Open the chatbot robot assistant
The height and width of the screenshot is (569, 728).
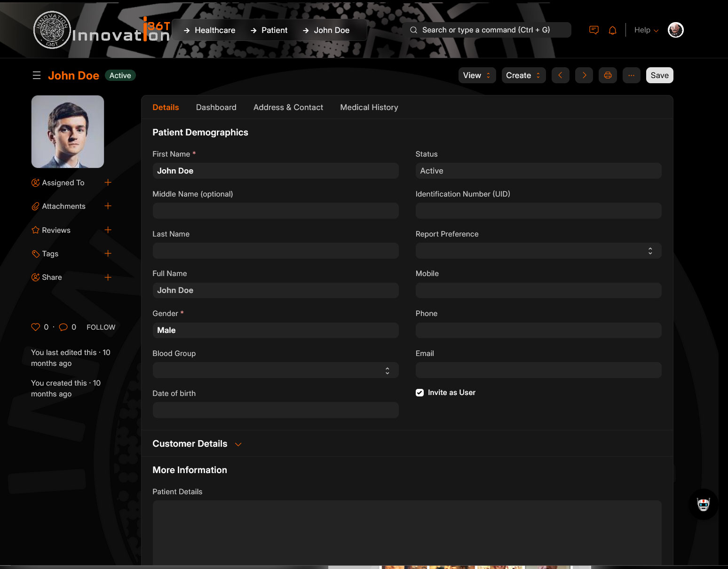703,505
